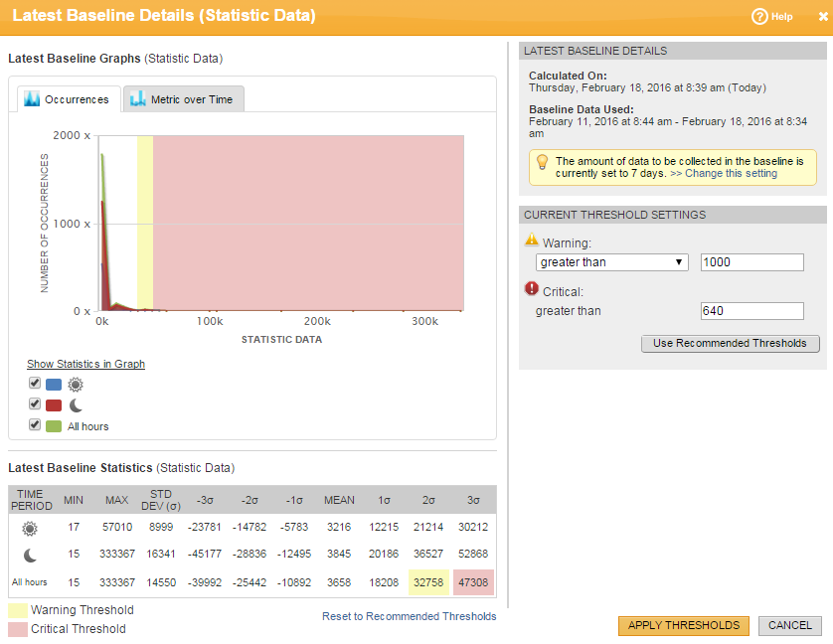Click the All hours mean value 3658

coord(339,582)
